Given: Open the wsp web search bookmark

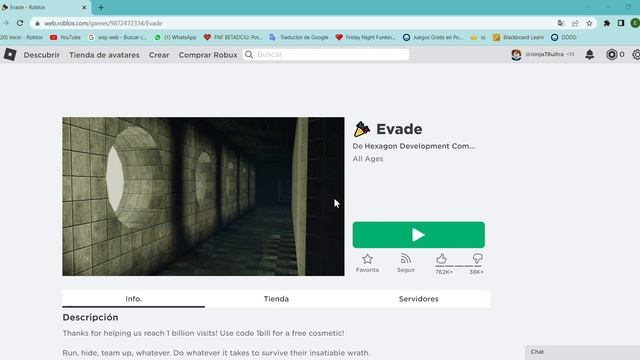Looking at the screenshot, I should click(x=117, y=37).
